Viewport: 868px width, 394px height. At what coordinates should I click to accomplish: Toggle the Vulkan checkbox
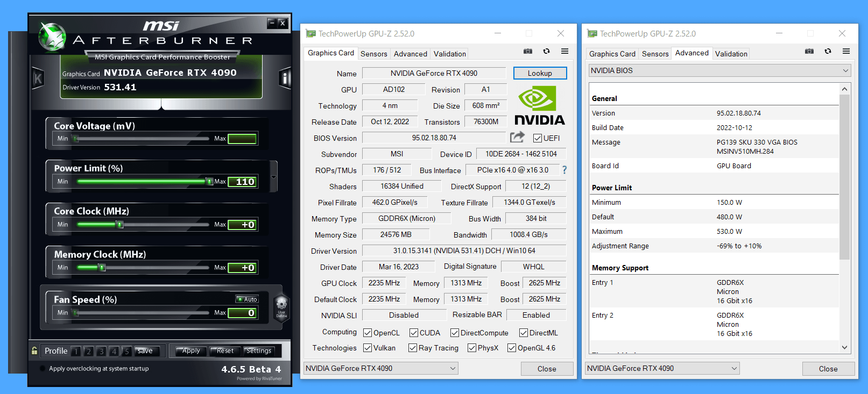[x=368, y=348]
